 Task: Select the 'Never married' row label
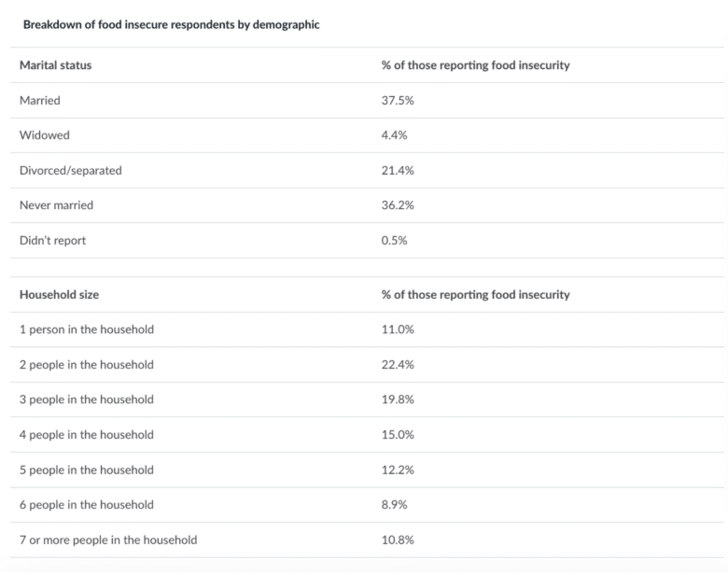(57, 205)
